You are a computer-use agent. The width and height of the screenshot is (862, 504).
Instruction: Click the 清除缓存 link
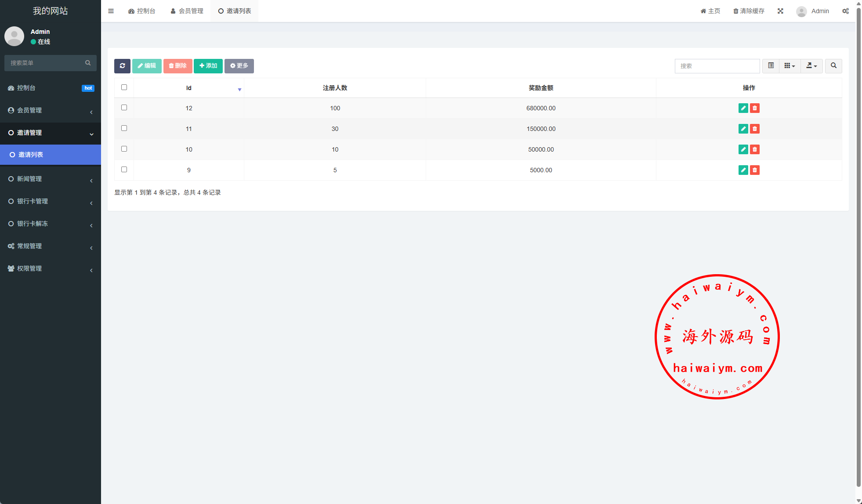pos(749,11)
